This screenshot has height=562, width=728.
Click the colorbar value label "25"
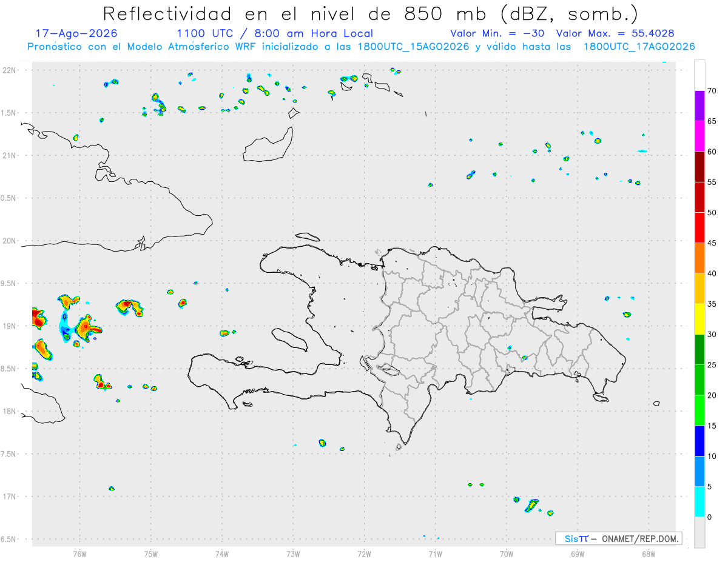pyautogui.click(x=712, y=365)
